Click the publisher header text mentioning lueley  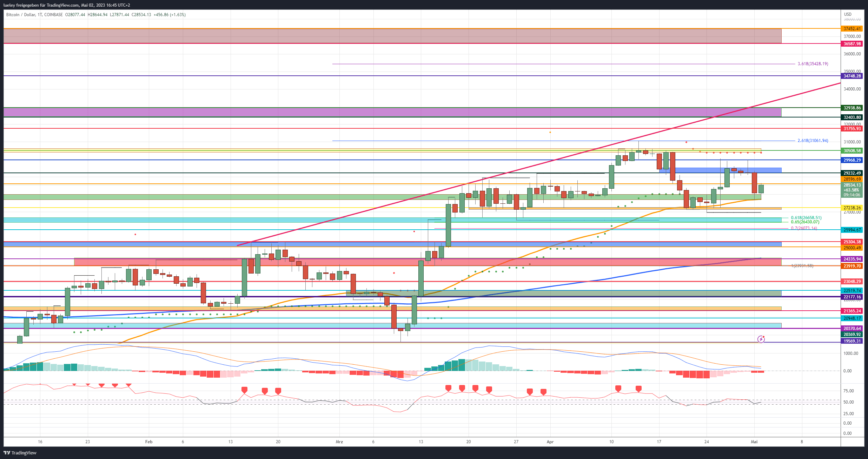[67, 5]
